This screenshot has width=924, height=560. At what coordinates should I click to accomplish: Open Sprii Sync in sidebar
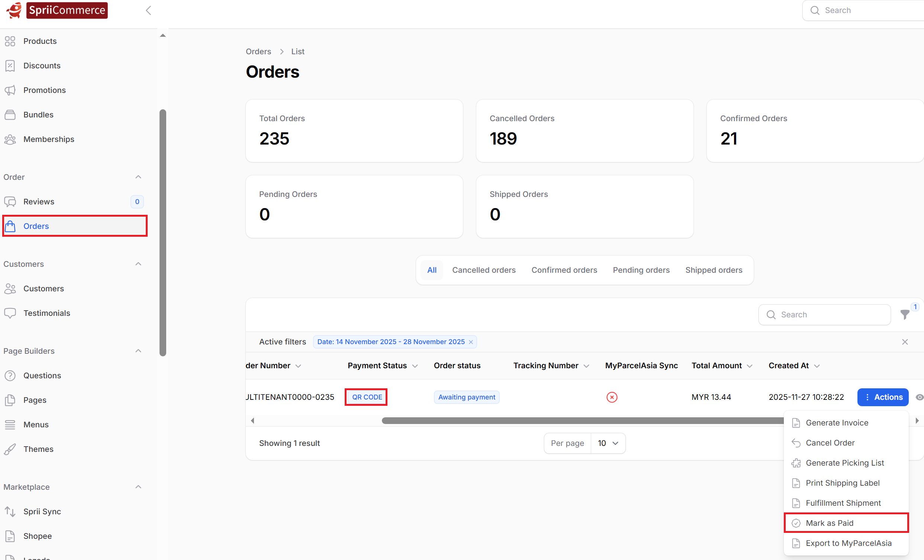click(42, 512)
